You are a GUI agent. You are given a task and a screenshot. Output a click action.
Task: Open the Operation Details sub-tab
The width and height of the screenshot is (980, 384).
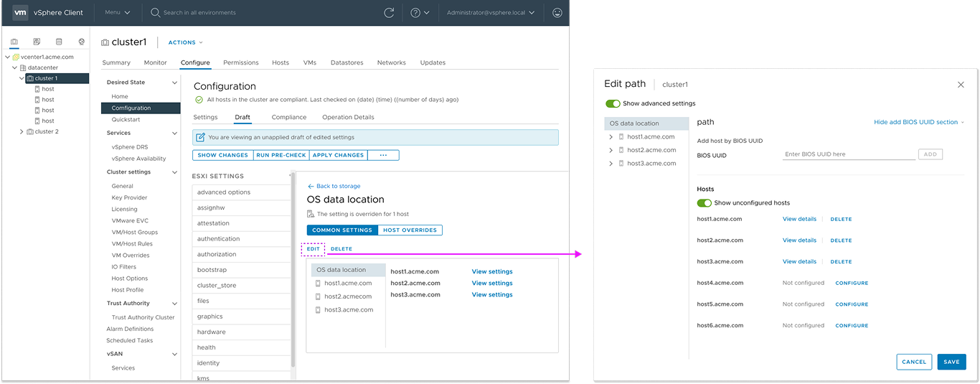coord(348,117)
